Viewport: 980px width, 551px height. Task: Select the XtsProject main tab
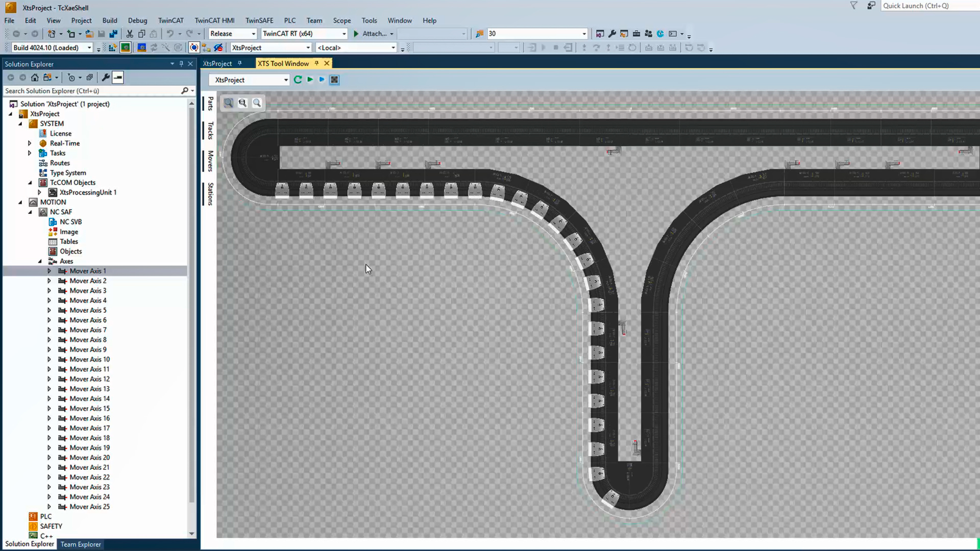pos(217,63)
